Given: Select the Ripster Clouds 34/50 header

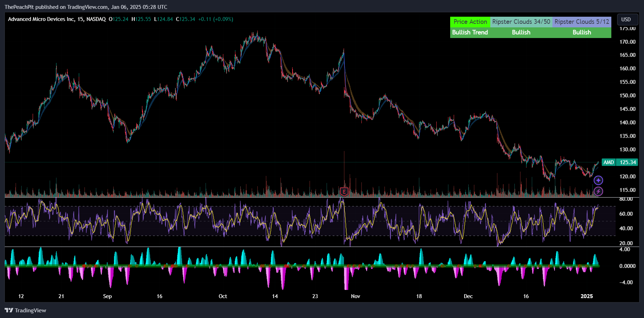Looking at the screenshot, I should point(521,22).
